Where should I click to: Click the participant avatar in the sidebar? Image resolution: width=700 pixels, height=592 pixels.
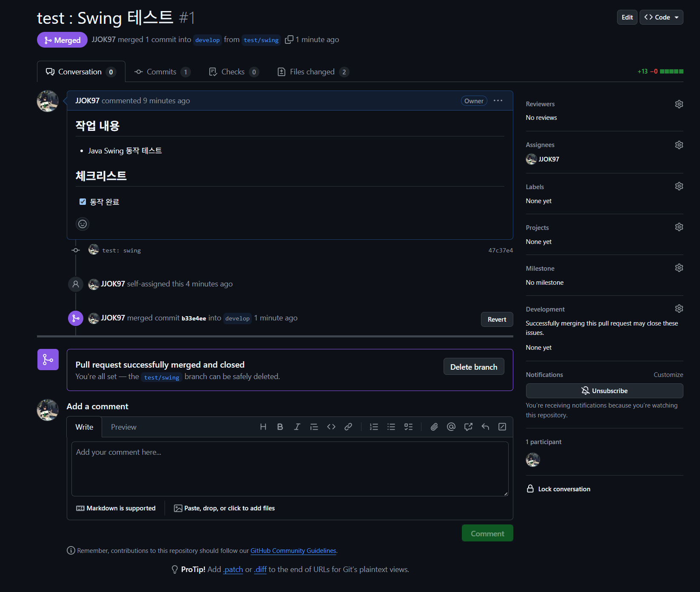pyautogui.click(x=533, y=459)
